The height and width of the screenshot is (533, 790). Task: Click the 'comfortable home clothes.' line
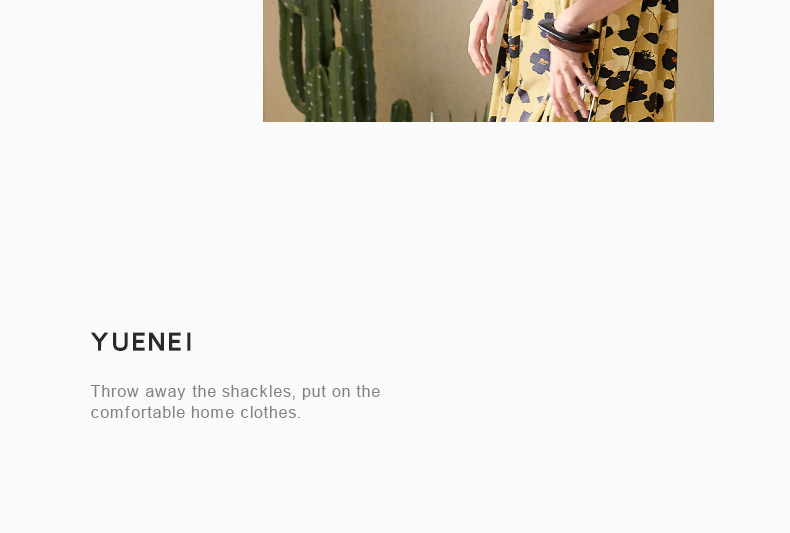point(195,413)
